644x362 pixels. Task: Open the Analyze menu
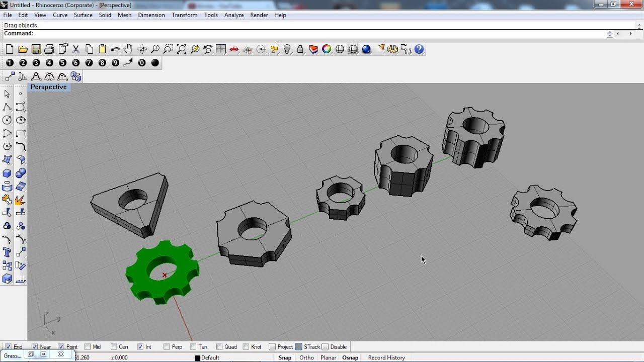(234, 15)
